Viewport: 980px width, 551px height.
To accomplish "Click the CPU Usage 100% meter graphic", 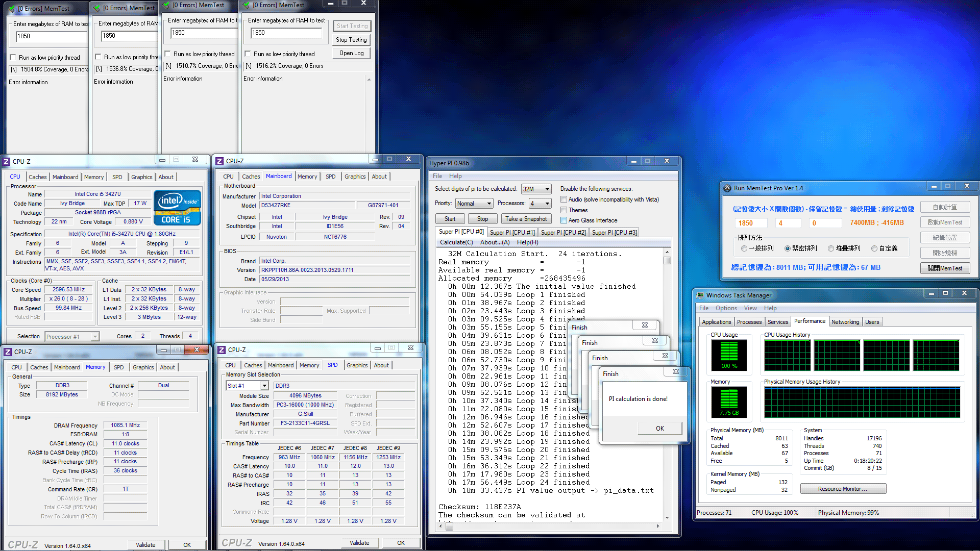I will click(x=728, y=355).
